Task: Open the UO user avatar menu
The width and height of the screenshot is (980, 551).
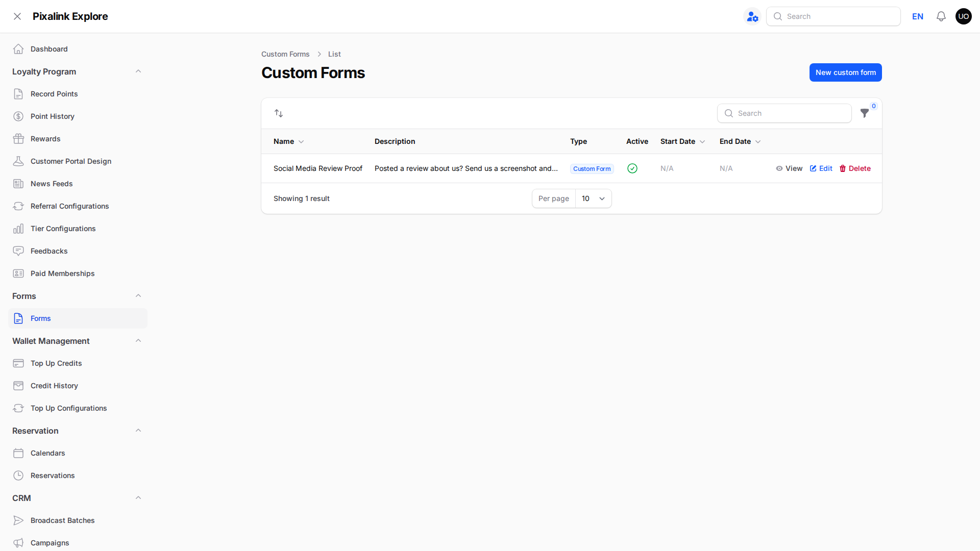Action: point(964,16)
